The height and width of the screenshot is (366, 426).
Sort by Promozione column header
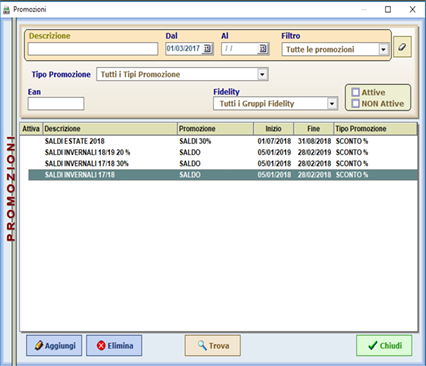coord(215,129)
